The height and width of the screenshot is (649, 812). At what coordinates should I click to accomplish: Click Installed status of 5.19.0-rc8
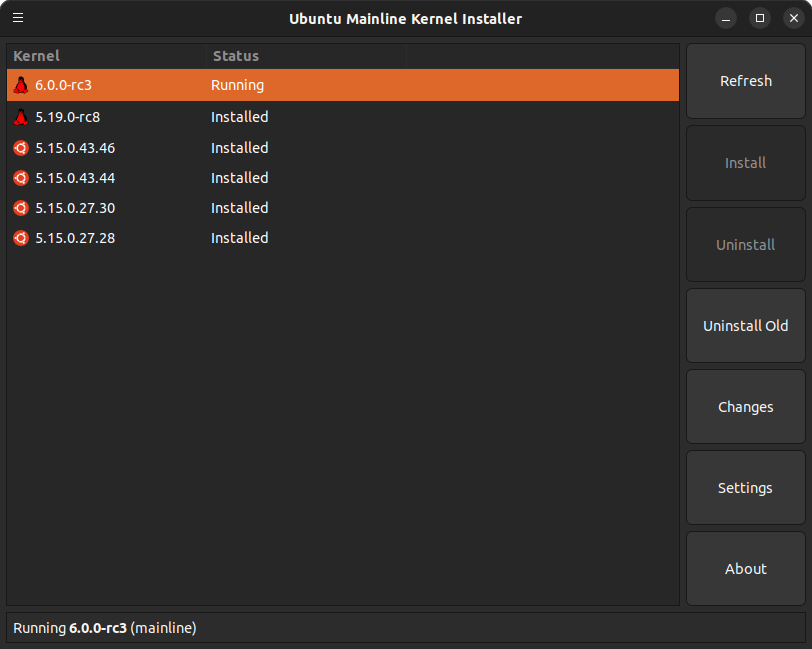[240, 117]
